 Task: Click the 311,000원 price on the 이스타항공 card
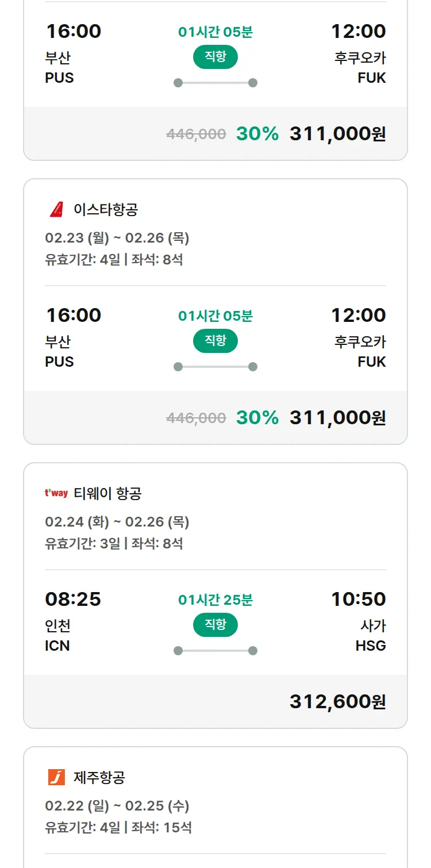click(337, 417)
